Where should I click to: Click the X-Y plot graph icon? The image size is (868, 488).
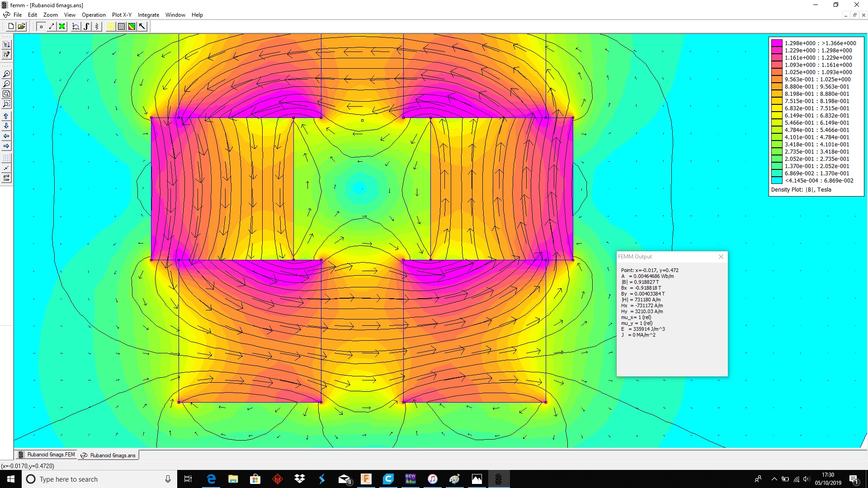76,27
